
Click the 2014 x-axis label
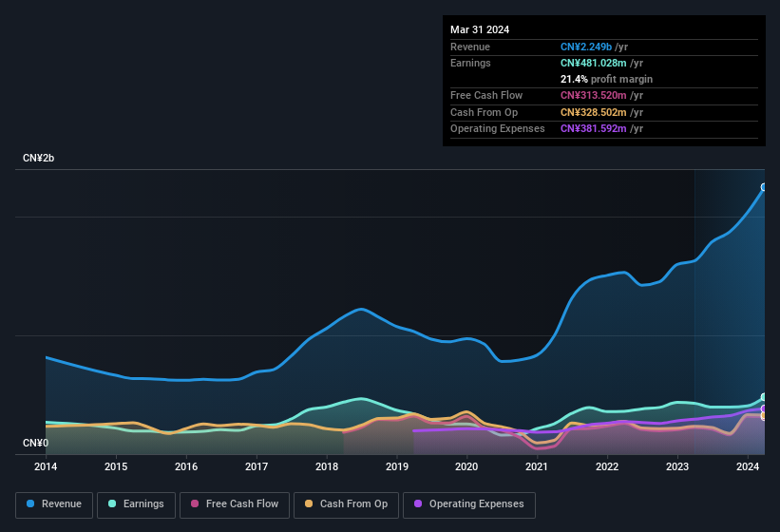[x=46, y=466]
